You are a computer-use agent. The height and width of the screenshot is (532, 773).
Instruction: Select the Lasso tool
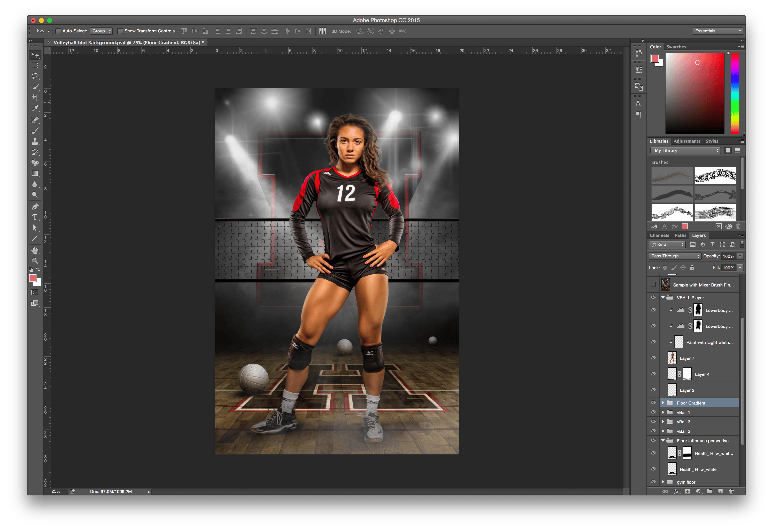35,76
